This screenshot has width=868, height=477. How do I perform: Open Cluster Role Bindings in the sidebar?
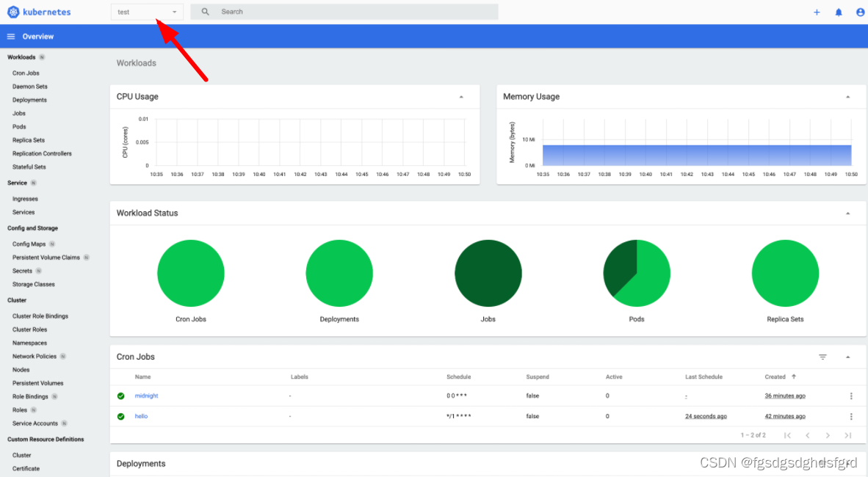pyautogui.click(x=40, y=316)
